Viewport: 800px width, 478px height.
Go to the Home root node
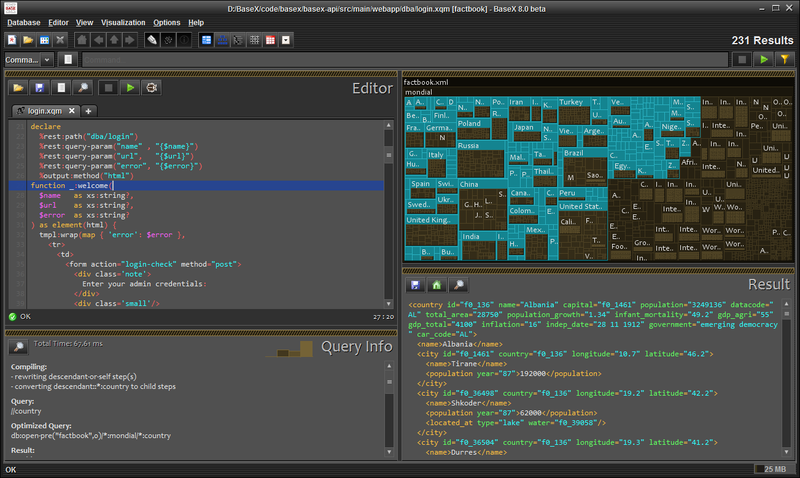click(x=82, y=40)
